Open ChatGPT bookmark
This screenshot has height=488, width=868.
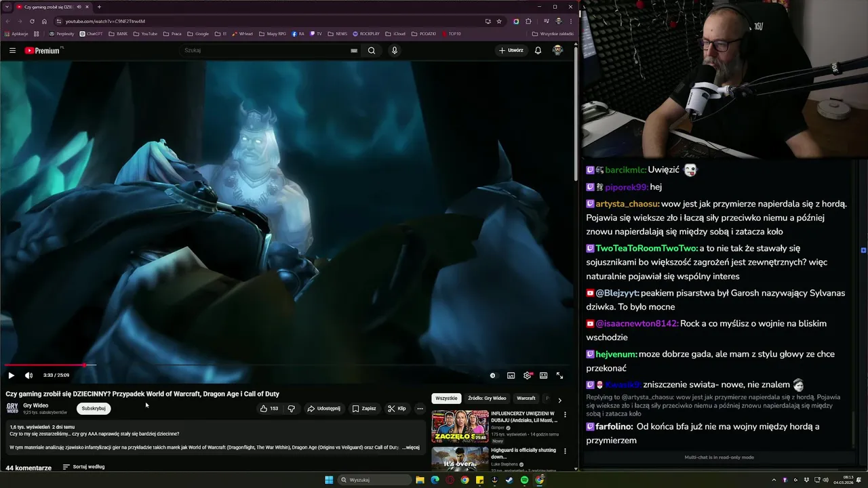91,34
